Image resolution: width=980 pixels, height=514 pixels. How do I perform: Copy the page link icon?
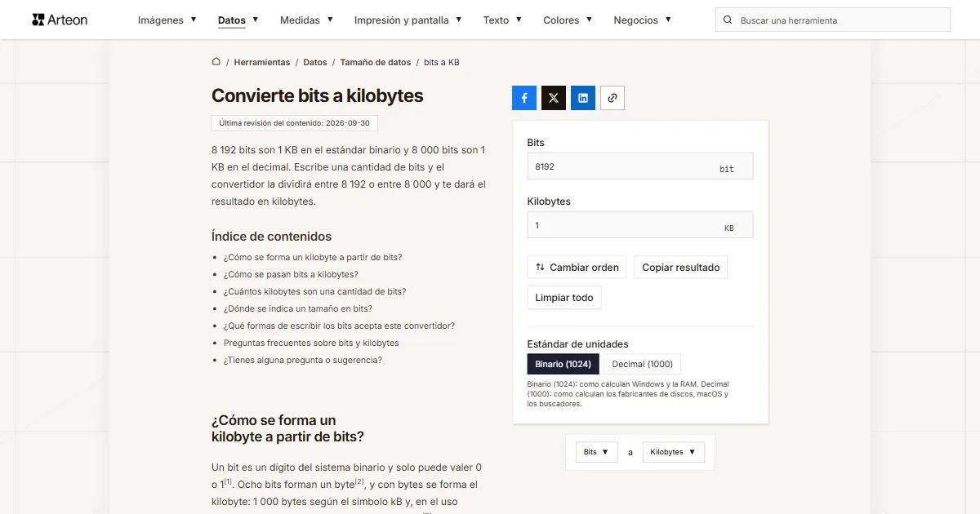pyautogui.click(x=612, y=98)
